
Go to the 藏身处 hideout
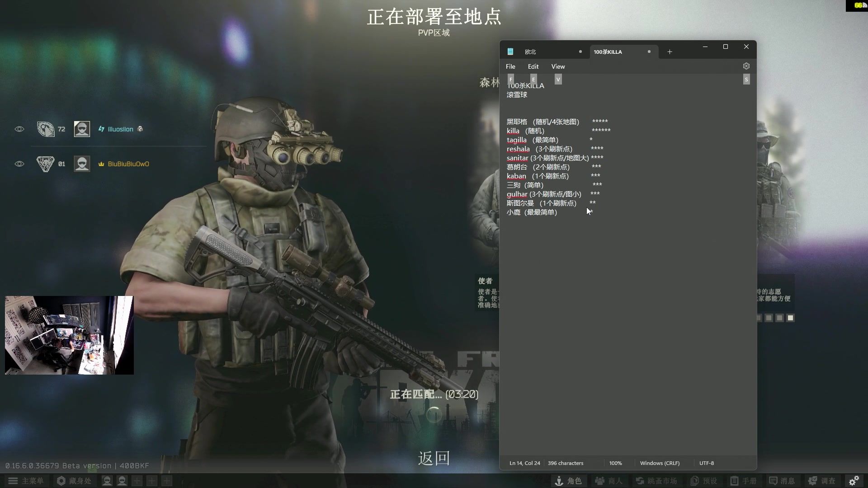74,481
